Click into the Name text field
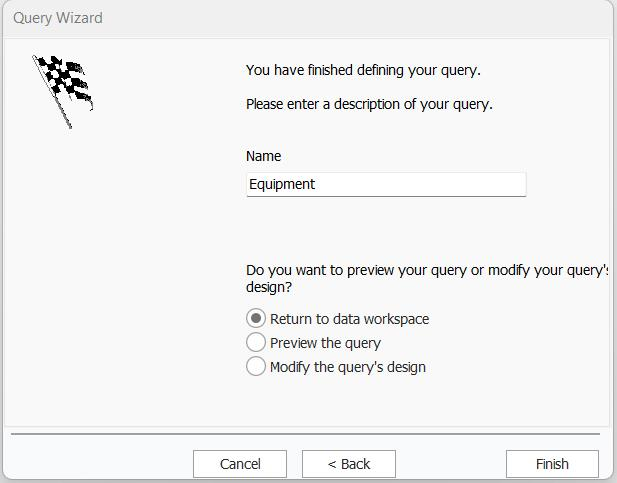Viewport: 617px width, 483px height. click(385, 184)
